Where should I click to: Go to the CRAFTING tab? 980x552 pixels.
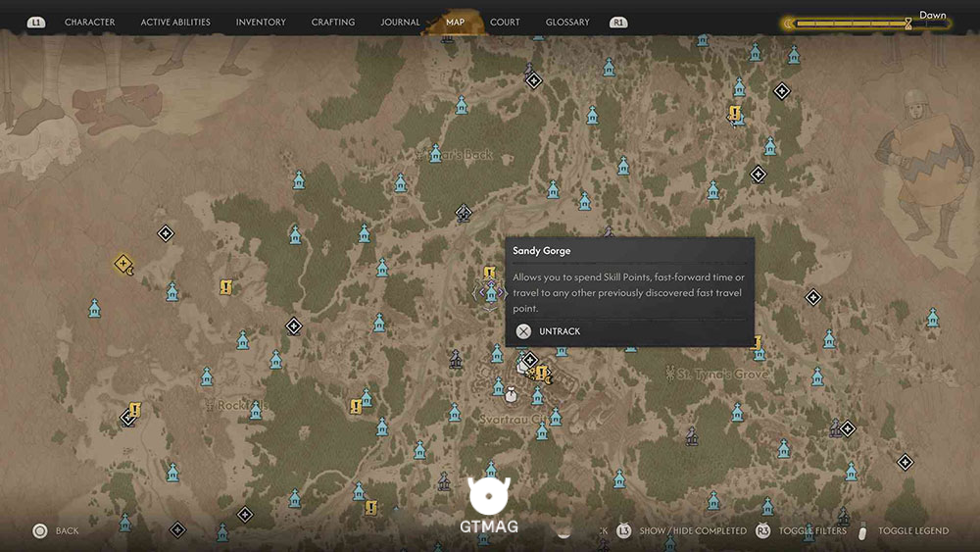[333, 22]
